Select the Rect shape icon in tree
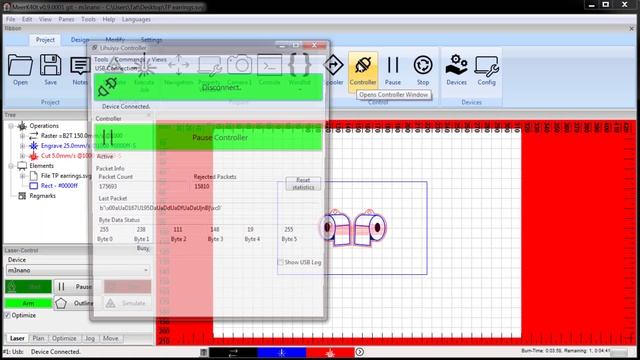The height and width of the screenshot is (360, 640). tap(34, 186)
